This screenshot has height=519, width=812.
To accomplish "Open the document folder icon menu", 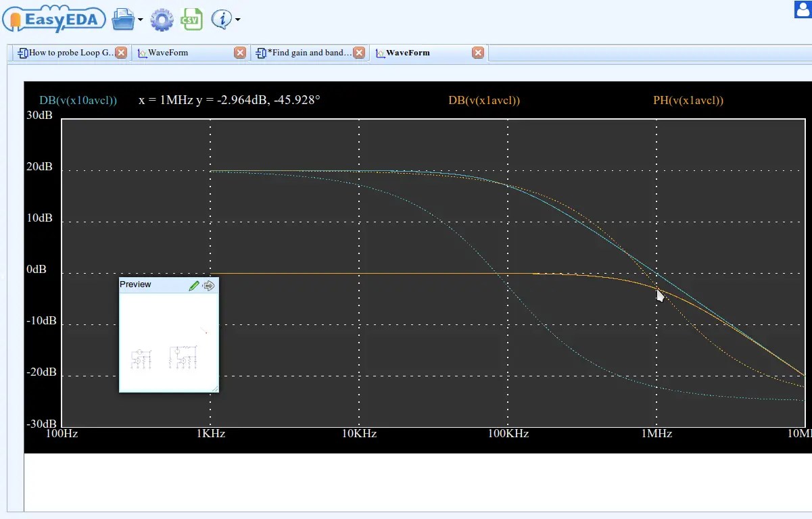I will coord(123,19).
